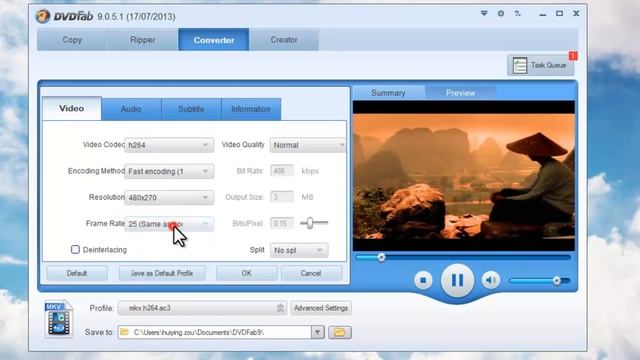This screenshot has width=640, height=360.
Task: Switch to the Creator module
Action: pyautogui.click(x=284, y=40)
